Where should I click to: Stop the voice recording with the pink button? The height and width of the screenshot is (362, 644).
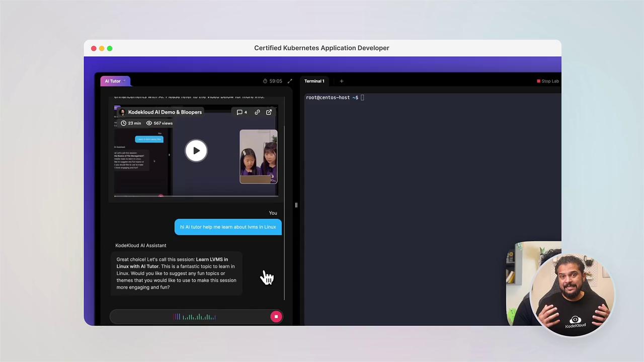[x=276, y=317]
